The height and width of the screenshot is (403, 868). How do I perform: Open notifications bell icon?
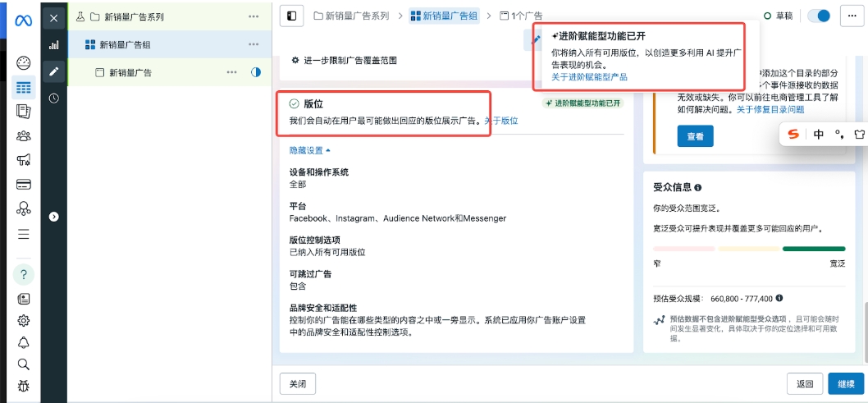pos(23,342)
